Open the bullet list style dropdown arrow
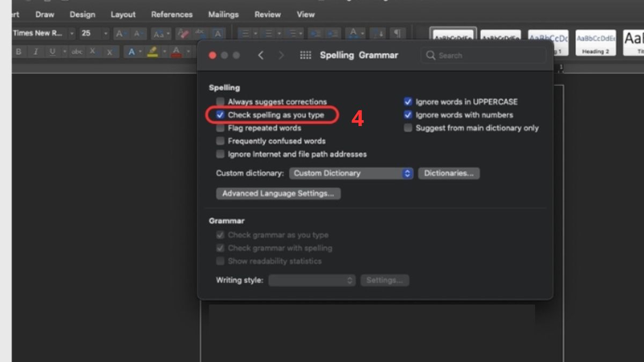Viewport: 644px width, 362px height. tap(255, 34)
